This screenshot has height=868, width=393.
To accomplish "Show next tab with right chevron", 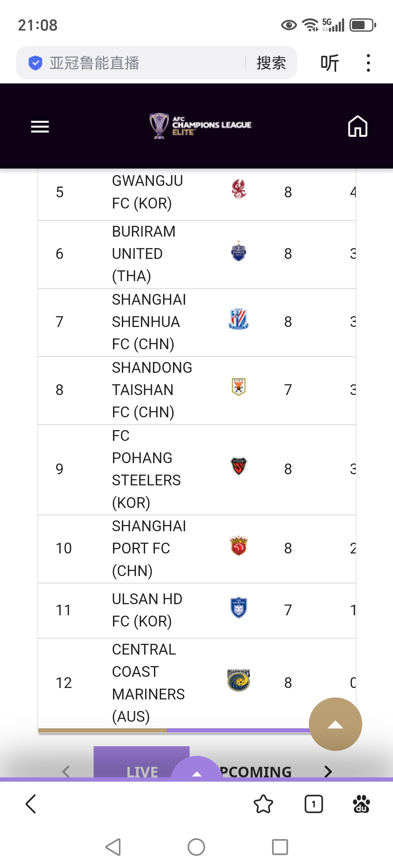I will [x=327, y=771].
